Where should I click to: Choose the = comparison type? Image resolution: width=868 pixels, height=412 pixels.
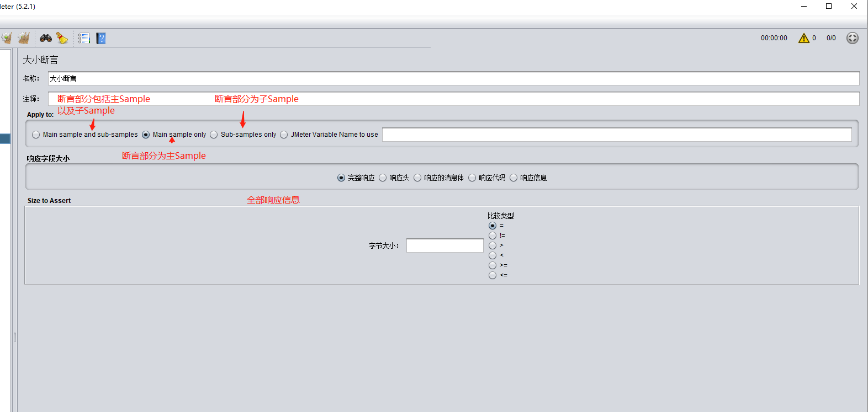(x=493, y=226)
